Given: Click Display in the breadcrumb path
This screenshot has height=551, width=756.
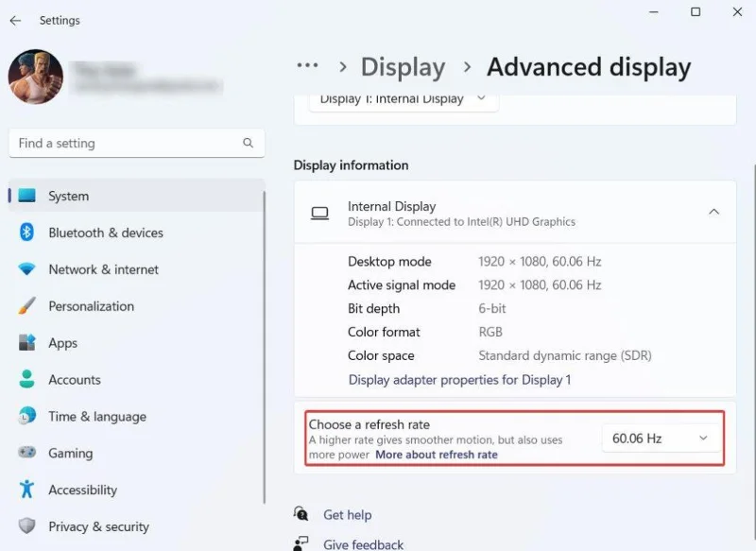Looking at the screenshot, I should click(x=403, y=66).
